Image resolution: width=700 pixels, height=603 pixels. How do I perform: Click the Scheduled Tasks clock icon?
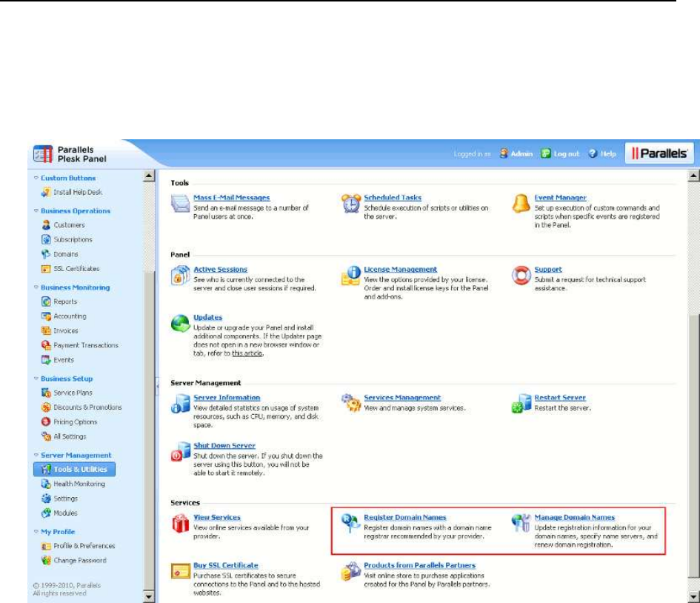click(351, 204)
